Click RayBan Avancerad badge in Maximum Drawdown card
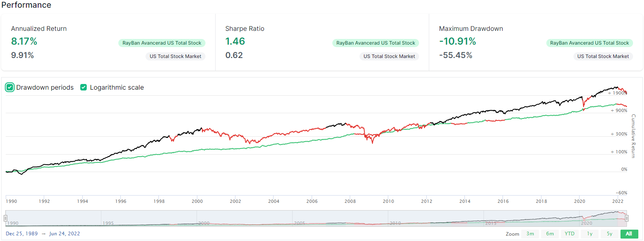Screen dimensions: 644x241 (589, 43)
